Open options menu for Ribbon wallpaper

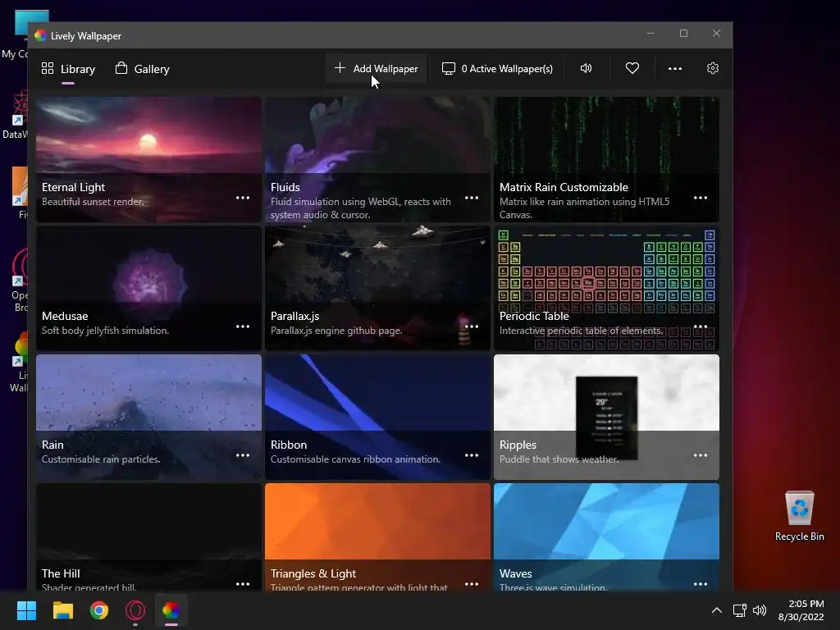(472, 455)
